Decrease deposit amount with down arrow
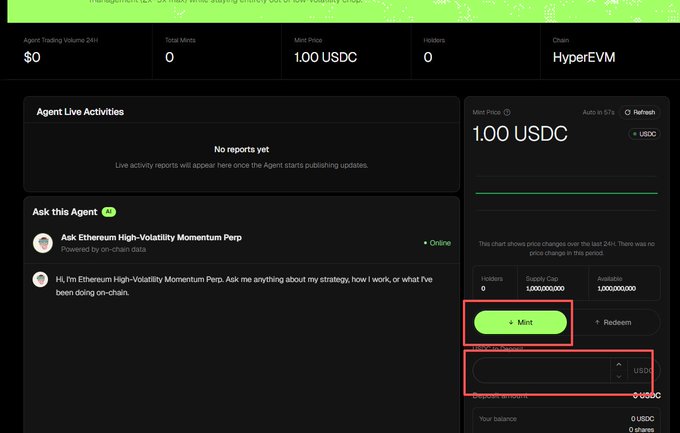The width and height of the screenshot is (680, 433). (x=619, y=377)
